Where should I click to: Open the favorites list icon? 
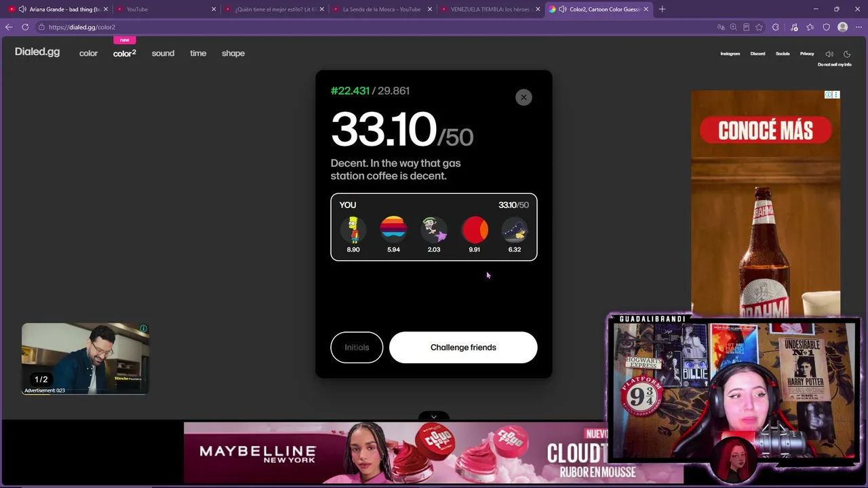810,27
